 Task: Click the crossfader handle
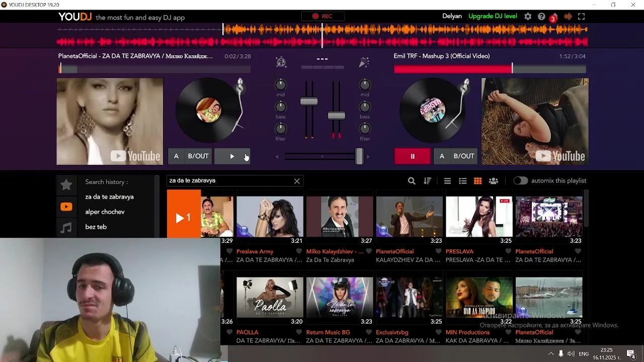(359, 156)
